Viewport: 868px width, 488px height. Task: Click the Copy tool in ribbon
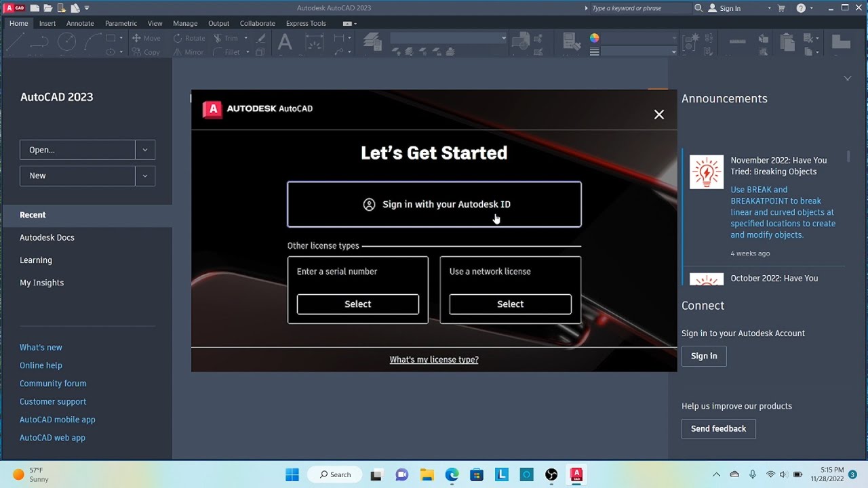tap(146, 52)
